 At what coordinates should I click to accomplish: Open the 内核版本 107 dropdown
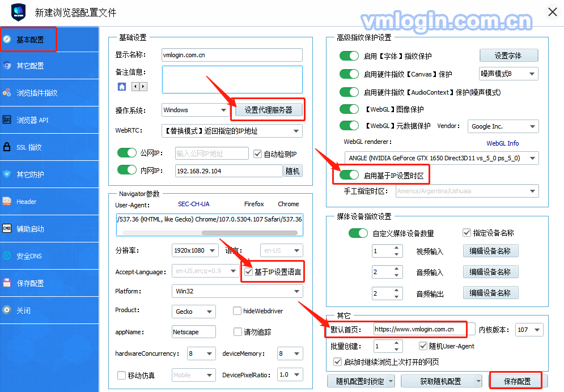click(x=529, y=330)
